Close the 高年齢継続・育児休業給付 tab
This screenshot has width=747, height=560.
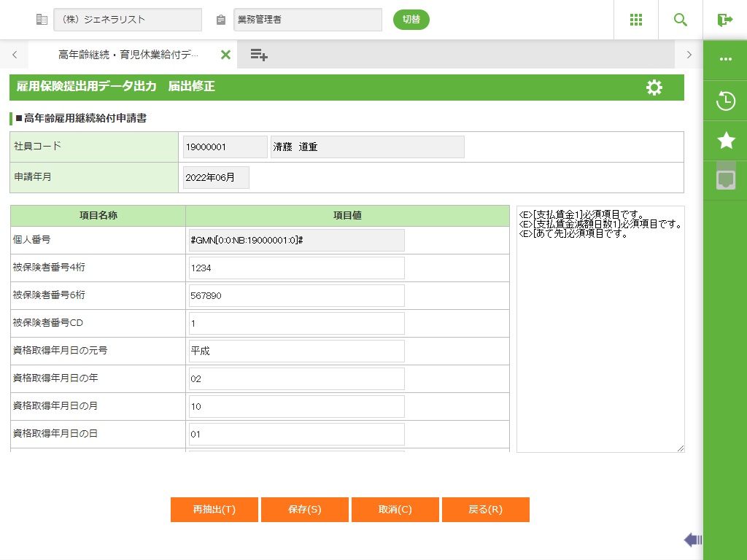click(x=225, y=55)
